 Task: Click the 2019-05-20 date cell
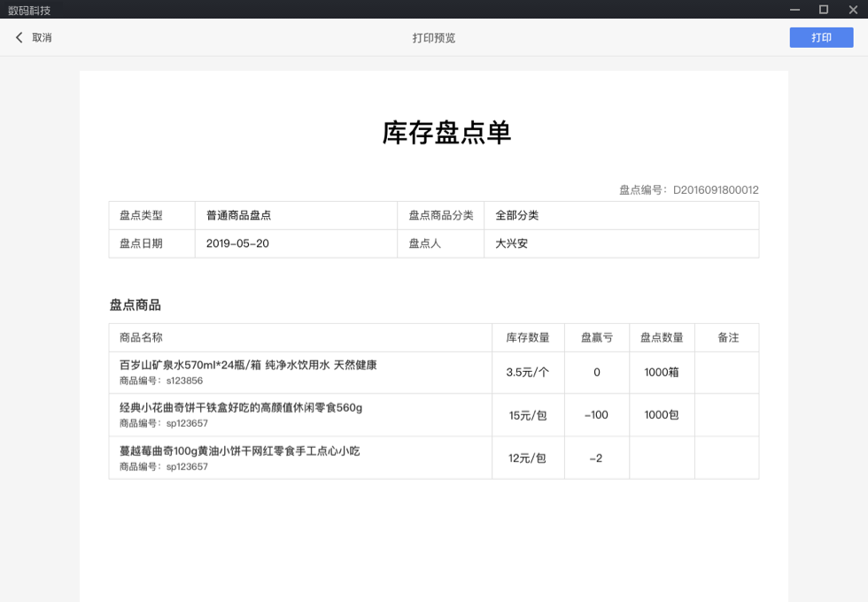point(237,243)
